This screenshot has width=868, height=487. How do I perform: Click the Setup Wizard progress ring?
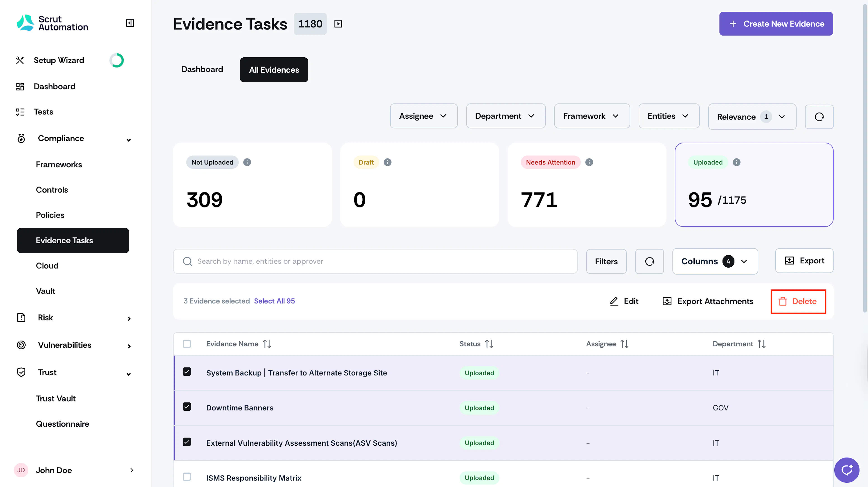[x=117, y=60]
